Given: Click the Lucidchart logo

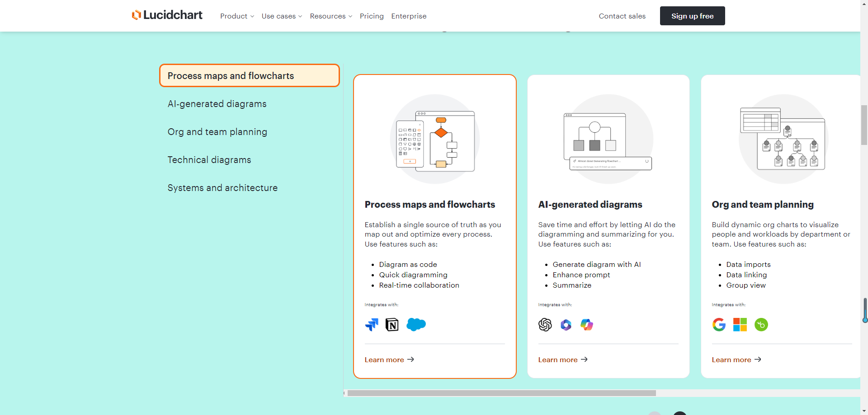Looking at the screenshot, I should (167, 15).
